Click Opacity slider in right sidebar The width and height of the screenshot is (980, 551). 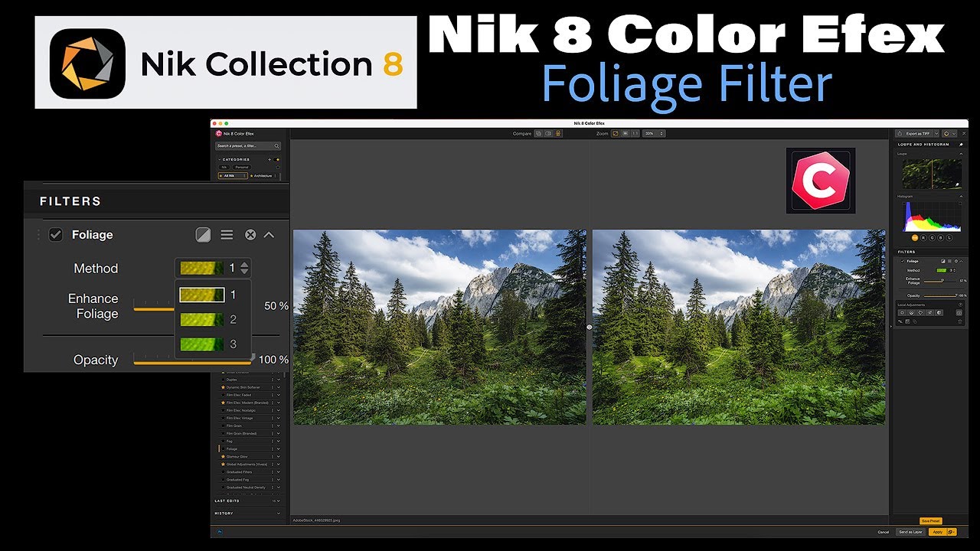coord(940,295)
